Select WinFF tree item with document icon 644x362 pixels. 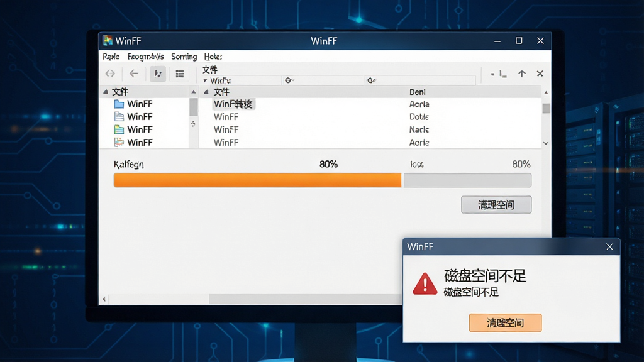140,116
